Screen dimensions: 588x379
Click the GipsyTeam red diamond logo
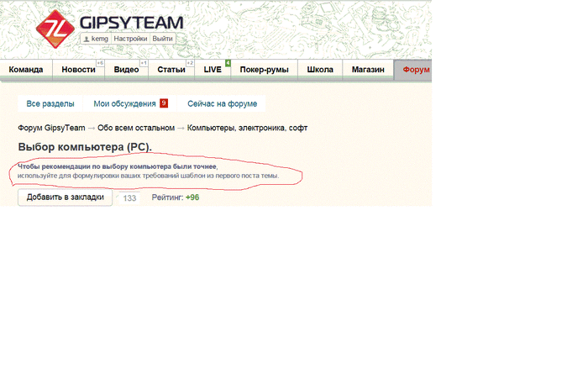pos(55,29)
